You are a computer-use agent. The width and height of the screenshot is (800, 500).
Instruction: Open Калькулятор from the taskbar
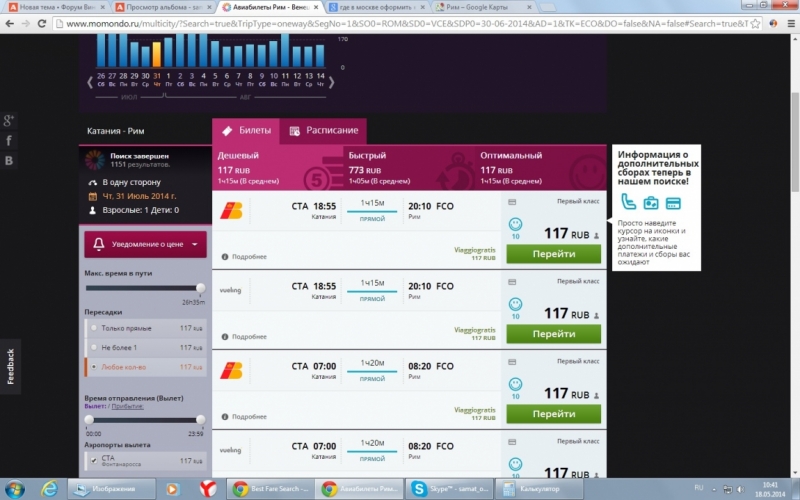point(539,489)
